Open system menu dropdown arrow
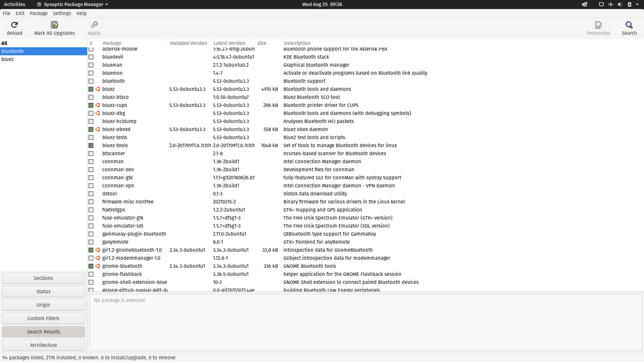This screenshot has height=362, width=644. [x=637, y=4]
